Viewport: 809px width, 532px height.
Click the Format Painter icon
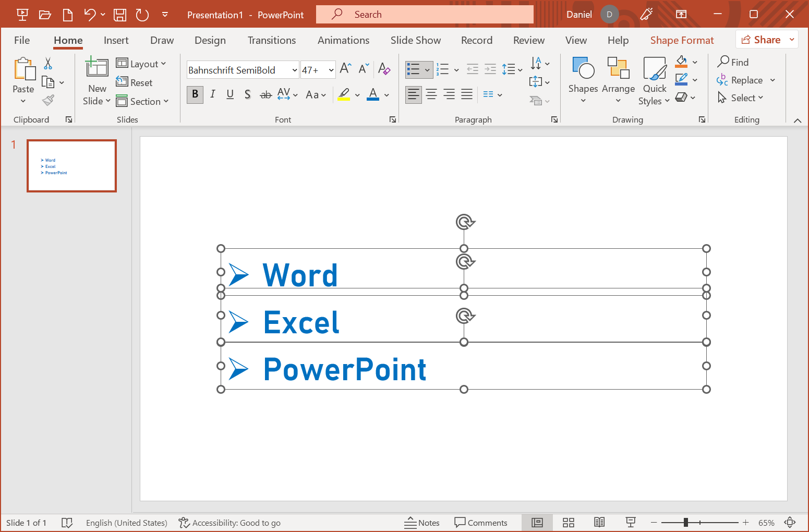click(49, 100)
